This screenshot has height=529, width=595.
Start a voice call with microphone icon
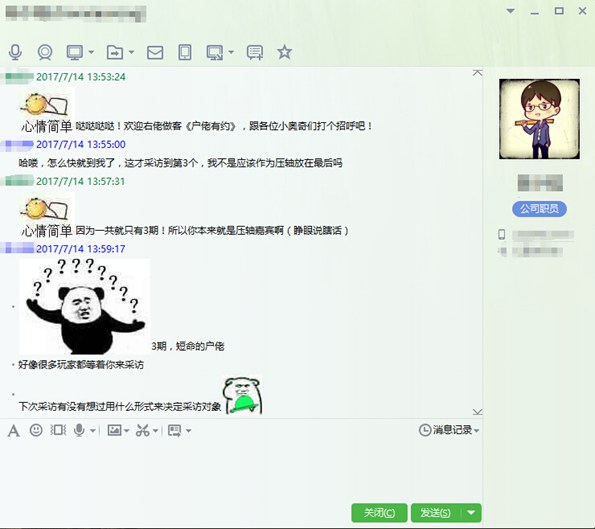[x=15, y=52]
